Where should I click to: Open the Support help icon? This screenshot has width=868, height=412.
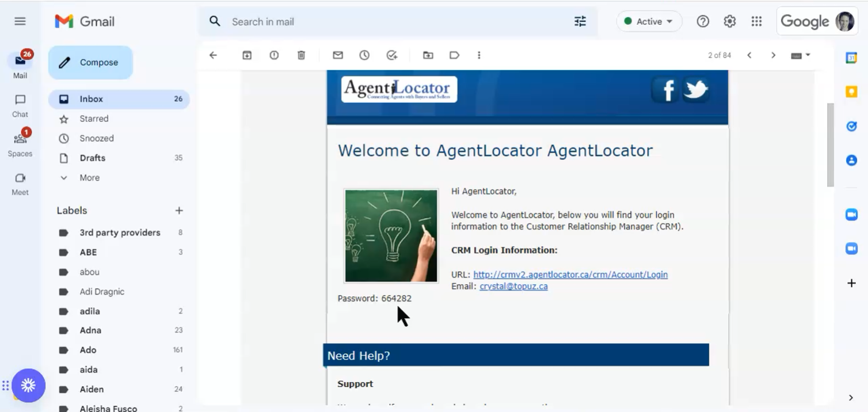pyautogui.click(x=703, y=21)
